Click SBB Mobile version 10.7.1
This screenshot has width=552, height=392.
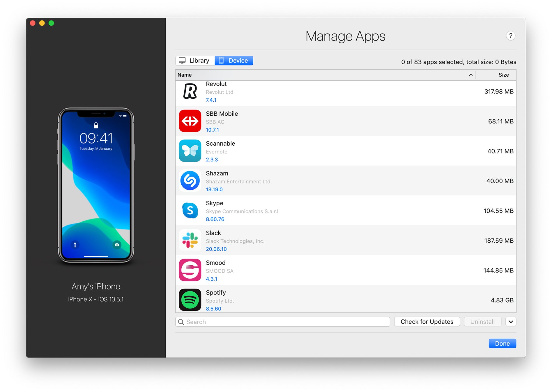[212, 130]
